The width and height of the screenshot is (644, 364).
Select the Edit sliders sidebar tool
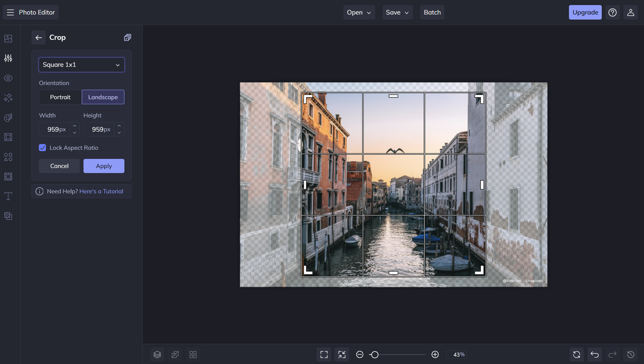pos(8,58)
